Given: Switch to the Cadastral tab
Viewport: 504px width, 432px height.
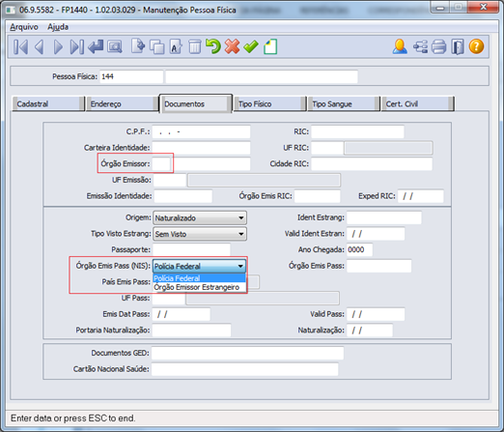Looking at the screenshot, I should coord(48,103).
